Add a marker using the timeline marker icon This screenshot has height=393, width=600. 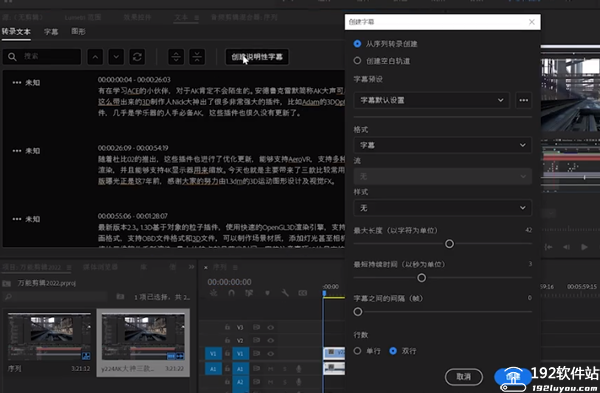tap(267, 293)
